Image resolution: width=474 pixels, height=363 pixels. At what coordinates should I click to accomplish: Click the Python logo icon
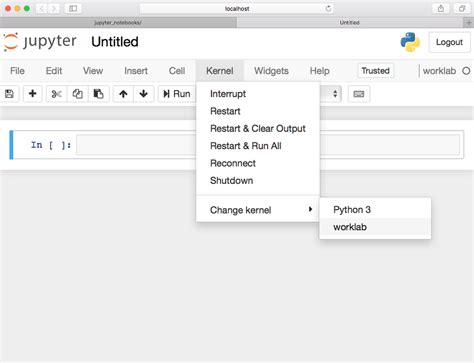tap(410, 42)
